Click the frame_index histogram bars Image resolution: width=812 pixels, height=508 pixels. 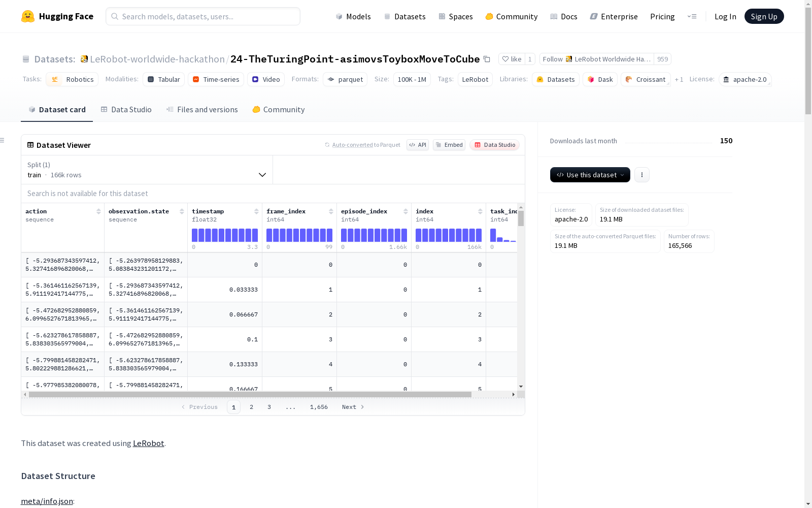(x=299, y=235)
